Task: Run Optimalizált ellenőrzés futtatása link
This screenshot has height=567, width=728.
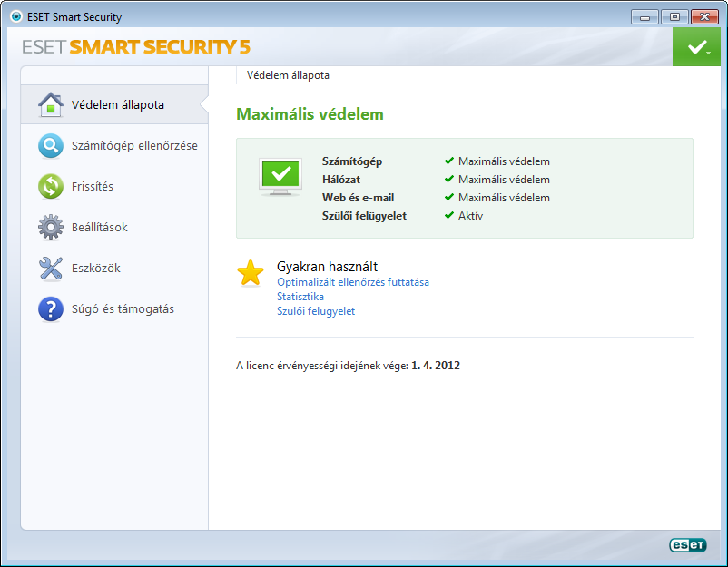Action: (x=353, y=282)
